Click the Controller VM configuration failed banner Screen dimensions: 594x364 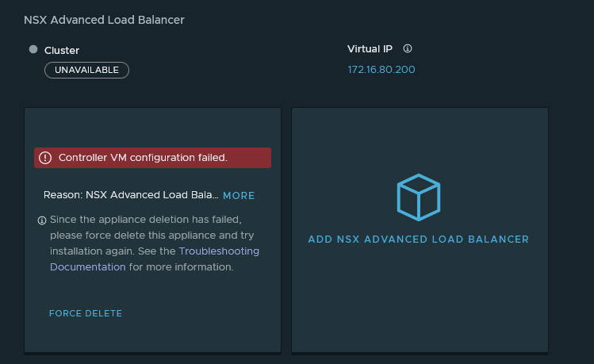pyautogui.click(x=153, y=158)
